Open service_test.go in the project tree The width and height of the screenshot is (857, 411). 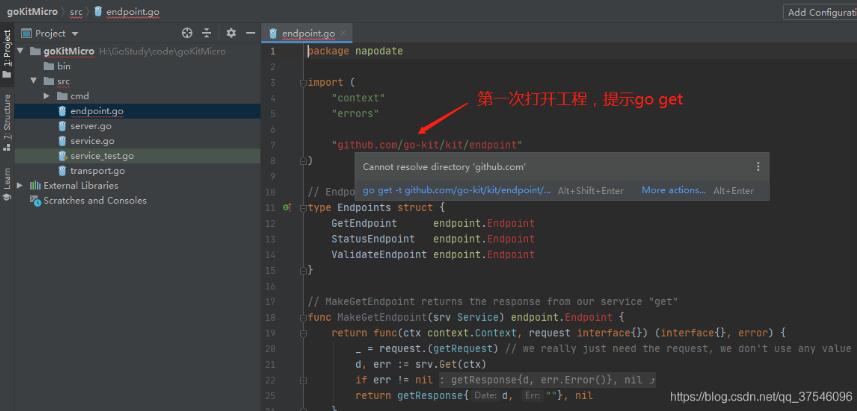pos(101,156)
